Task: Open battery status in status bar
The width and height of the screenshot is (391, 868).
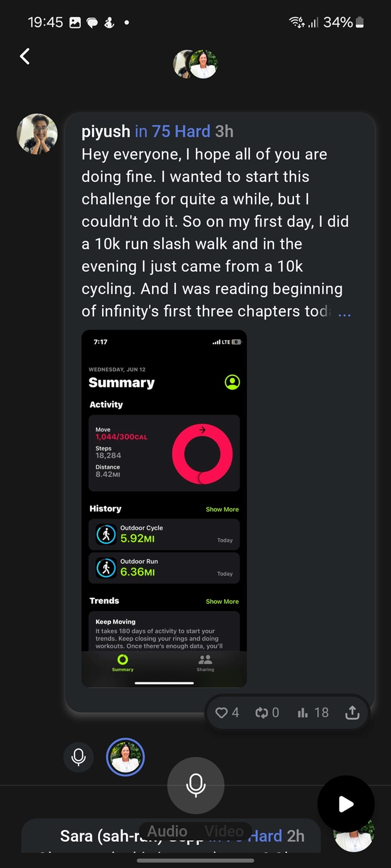Action: coord(360,22)
